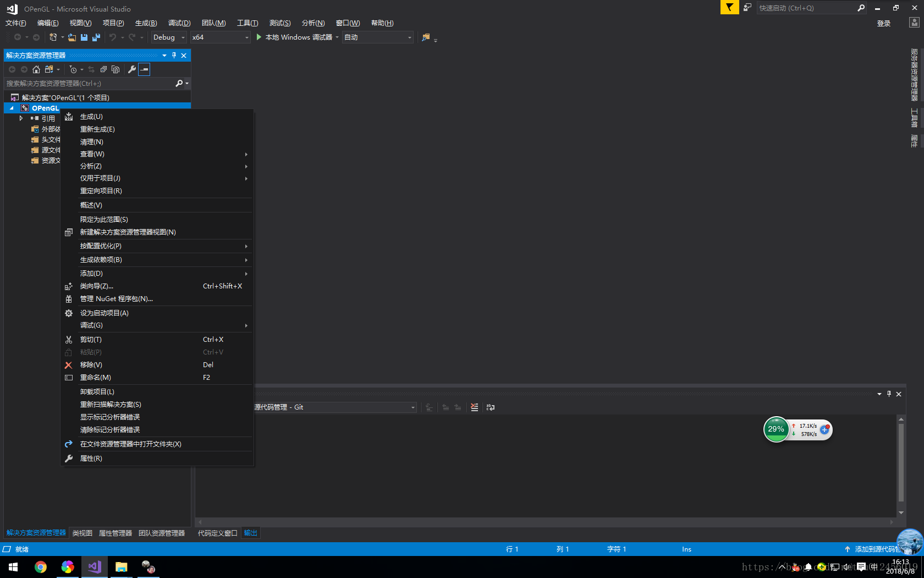Click the Save All toolbar icon
Image resolution: width=924 pixels, height=578 pixels.
(96, 37)
